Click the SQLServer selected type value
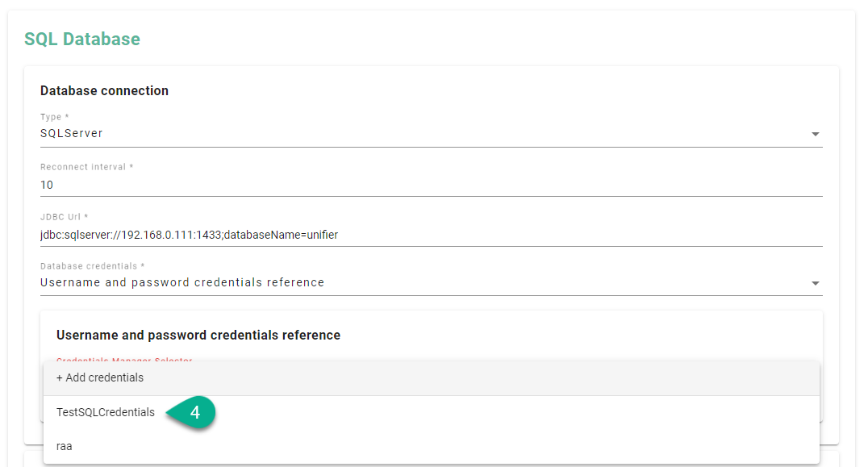Screen dimensions: 868x467 [72, 133]
